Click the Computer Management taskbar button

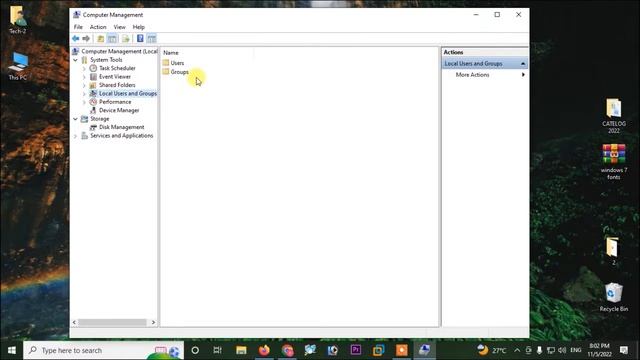point(424,350)
